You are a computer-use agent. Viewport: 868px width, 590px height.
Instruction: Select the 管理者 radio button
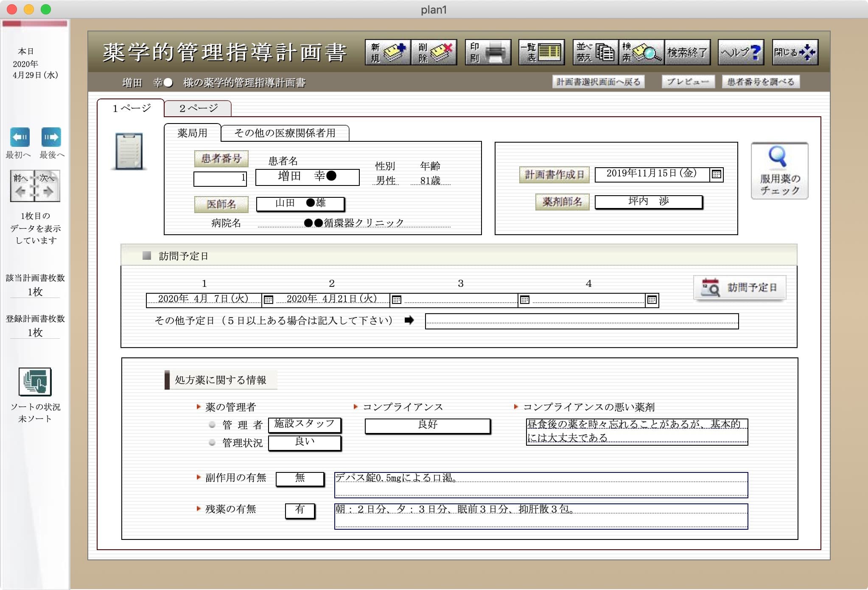[211, 424]
